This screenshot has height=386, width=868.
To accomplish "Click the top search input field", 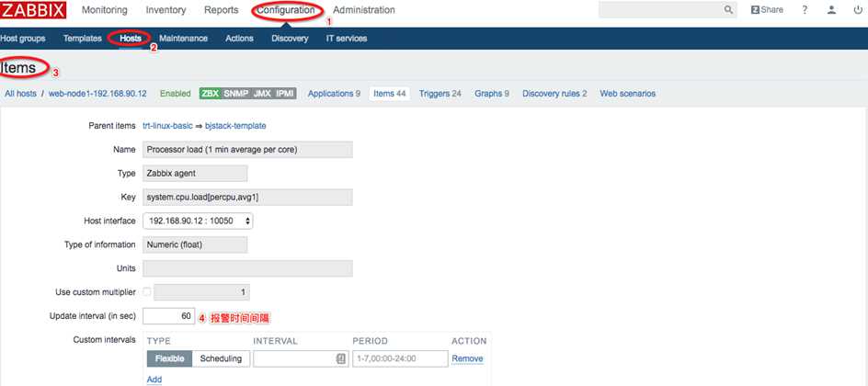I will coord(668,10).
